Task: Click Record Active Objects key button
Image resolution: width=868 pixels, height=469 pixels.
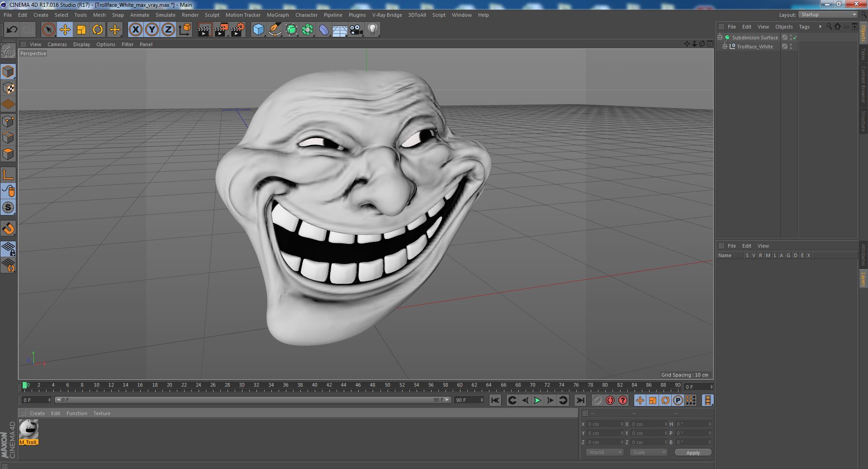Action: pyautogui.click(x=598, y=400)
